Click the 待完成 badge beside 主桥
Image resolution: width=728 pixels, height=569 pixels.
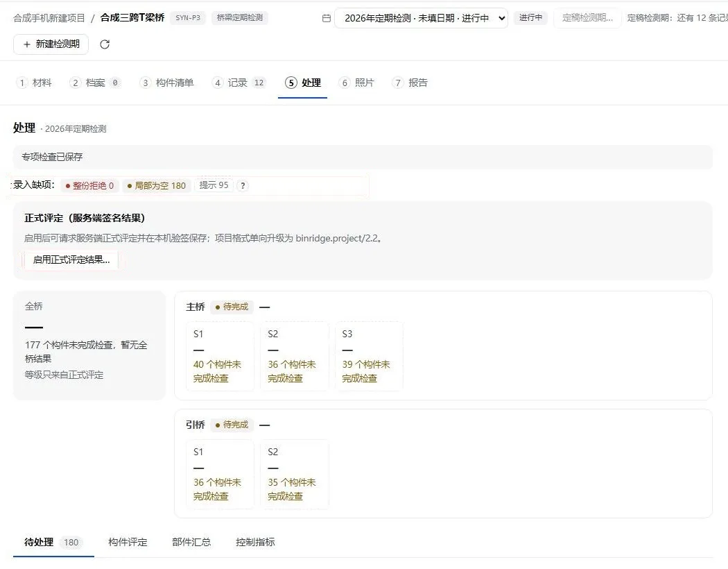pyautogui.click(x=232, y=307)
